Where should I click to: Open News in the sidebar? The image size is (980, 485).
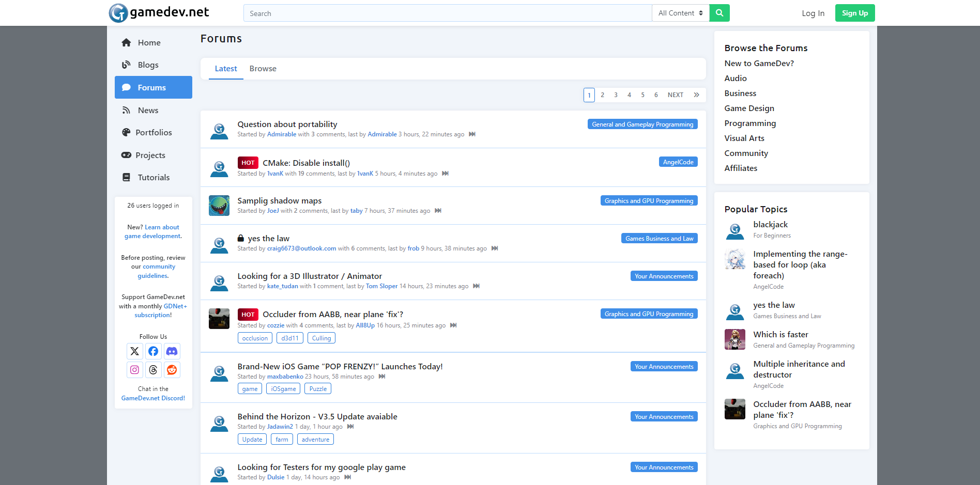point(154,110)
